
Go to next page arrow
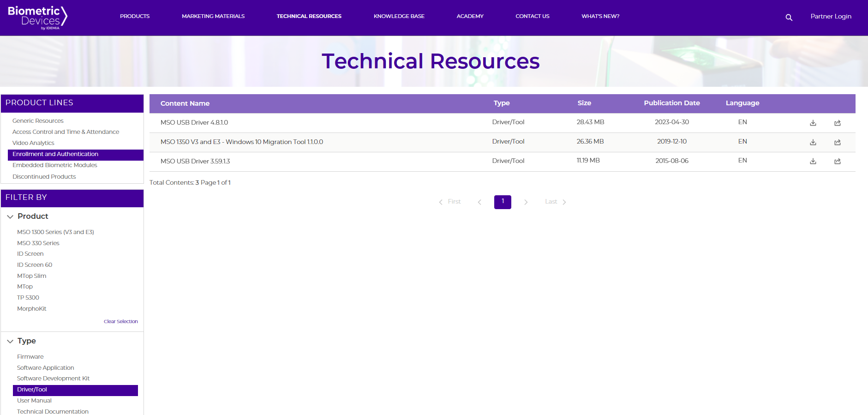coord(526,202)
